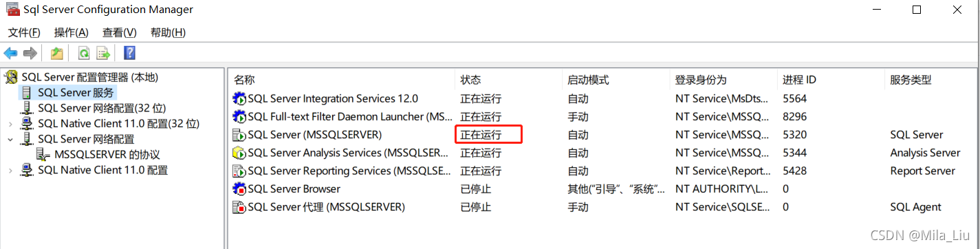Click the Refresh toolbar icon
Image resolution: width=980 pixels, height=249 pixels.
(84, 53)
